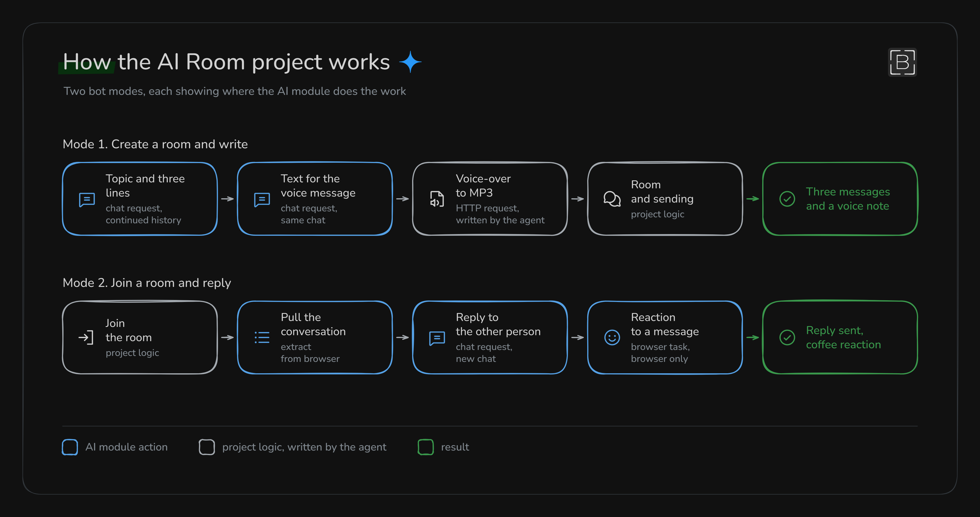Click 'project logic' subtext under 'Room and sending'
This screenshot has width=980, height=517.
(657, 214)
